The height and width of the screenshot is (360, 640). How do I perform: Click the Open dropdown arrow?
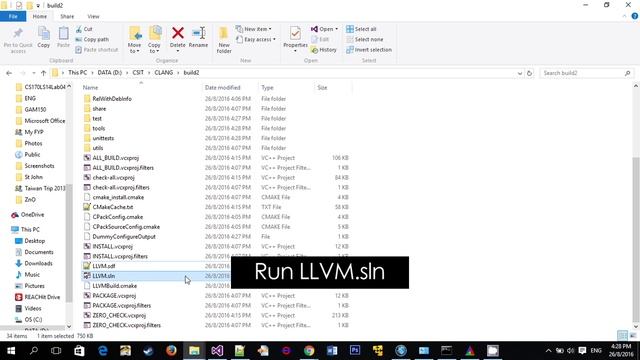[336, 29]
